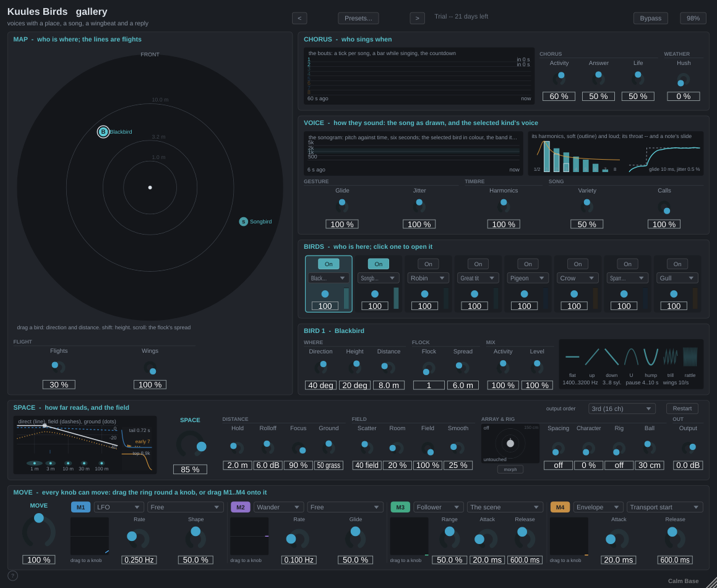This screenshot has height=588, width=717.
Task: Open the M3 'The scene' source dropdown
Action: coord(505,507)
